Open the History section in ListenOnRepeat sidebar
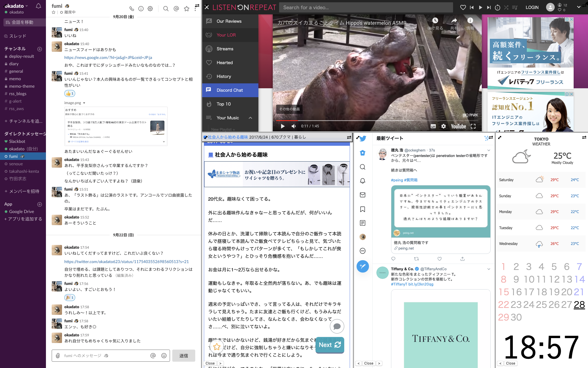The height and width of the screenshot is (368, 588). coord(224,76)
